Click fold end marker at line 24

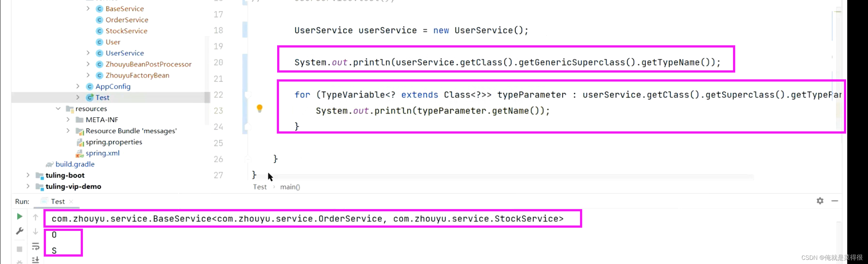pyautogui.click(x=247, y=127)
